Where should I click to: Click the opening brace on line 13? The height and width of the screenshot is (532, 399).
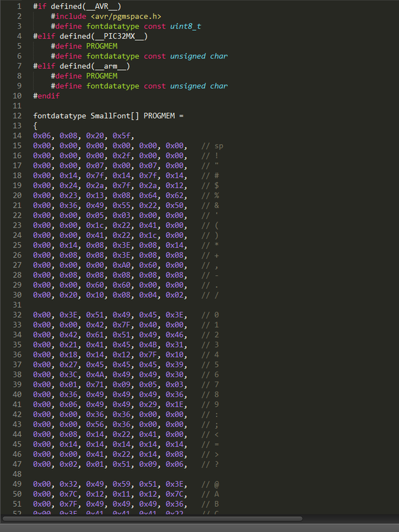[35, 126]
